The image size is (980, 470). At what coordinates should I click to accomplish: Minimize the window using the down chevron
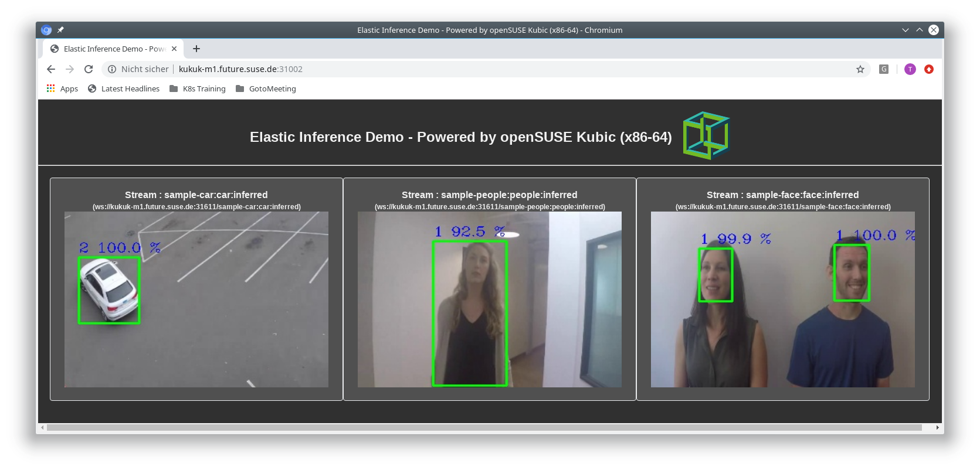[906, 30]
